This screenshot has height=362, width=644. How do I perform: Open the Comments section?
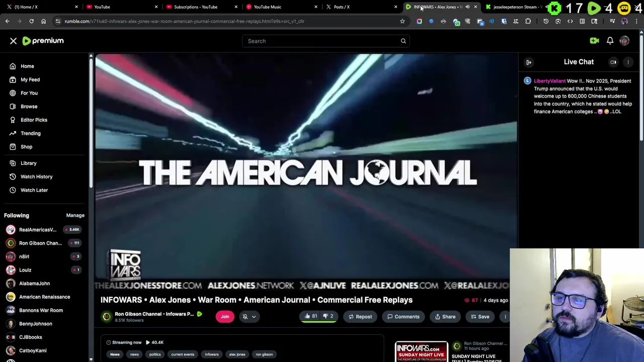point(403,317)
